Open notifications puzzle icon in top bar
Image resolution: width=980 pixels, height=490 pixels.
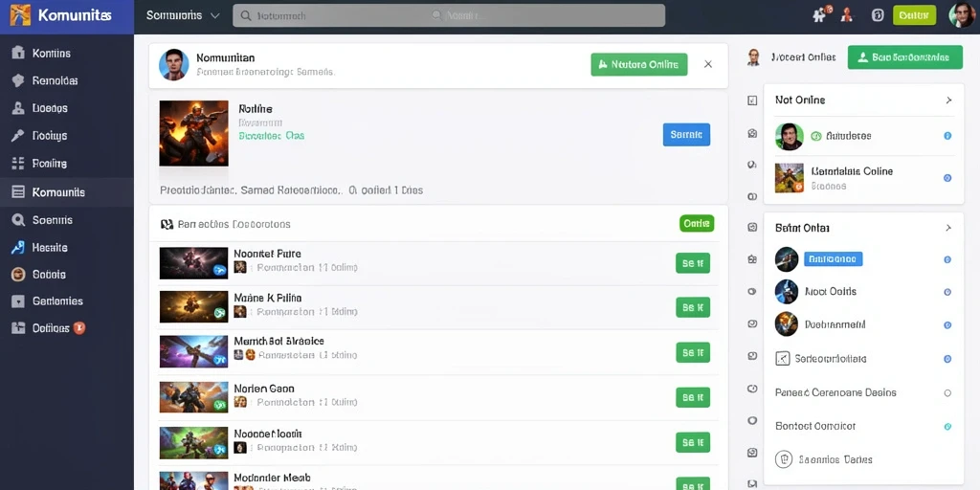coord(820,15)
